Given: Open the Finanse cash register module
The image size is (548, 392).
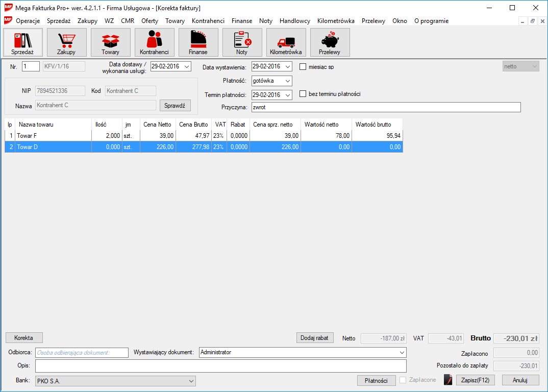Looking at the screenshot, I should [x=198, y=42].
